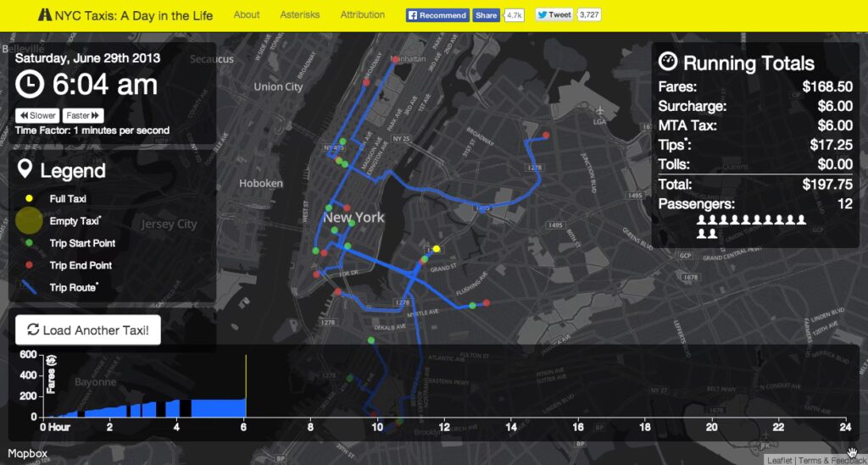Screen dimensions: 868x465
Task: Open the Leaflet link in map footer
Action: coord(779,460)
